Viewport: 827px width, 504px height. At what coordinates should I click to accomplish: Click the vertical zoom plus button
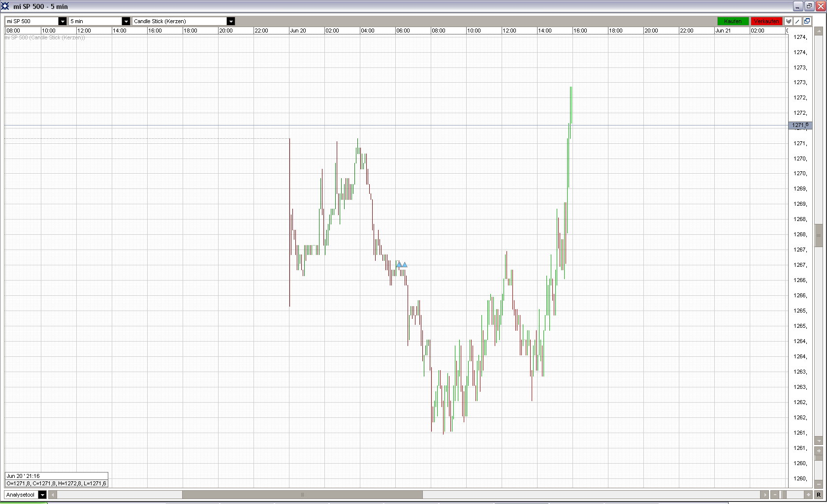click(819, 451)
